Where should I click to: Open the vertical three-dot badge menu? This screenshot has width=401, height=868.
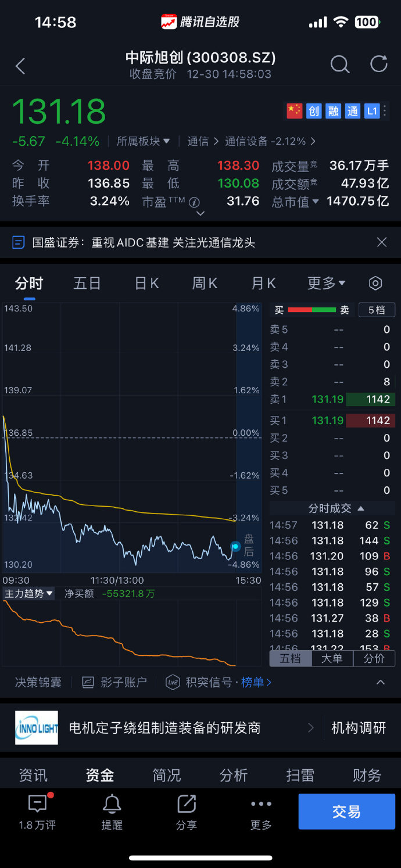[x=385, y=111]
